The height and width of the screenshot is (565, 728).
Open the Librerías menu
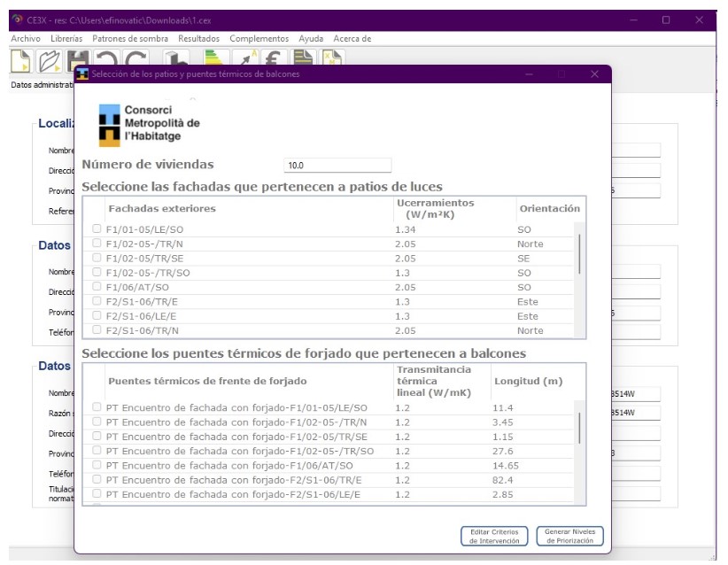tap(66, 39)
